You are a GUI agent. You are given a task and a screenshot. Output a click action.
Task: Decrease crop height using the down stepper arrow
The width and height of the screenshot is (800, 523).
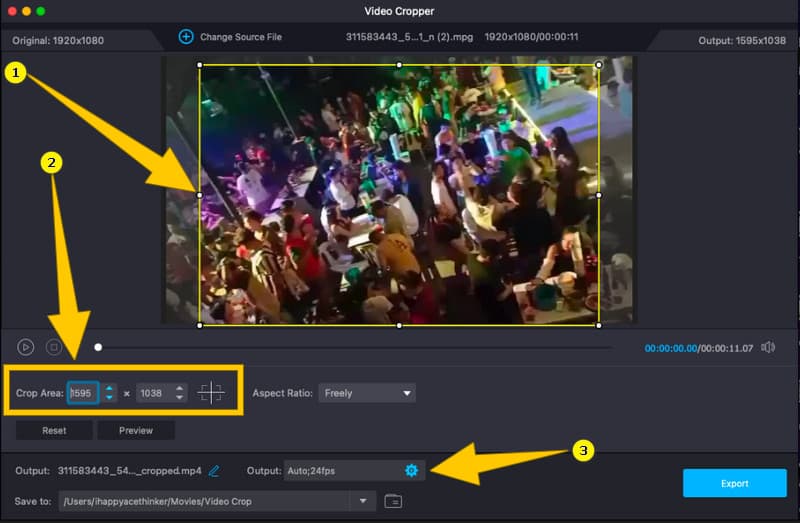coord(179,398)
